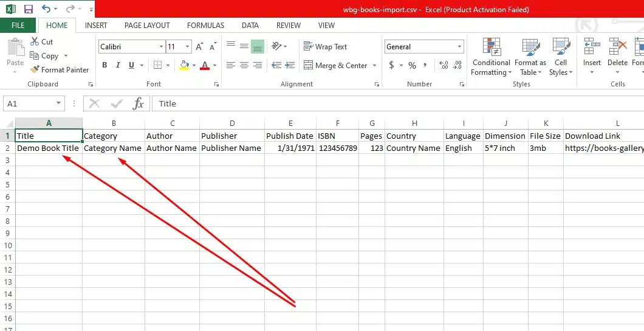Toggle Italic formatting
The width and height of the screenshot is (644, 331).
(118, 65)
